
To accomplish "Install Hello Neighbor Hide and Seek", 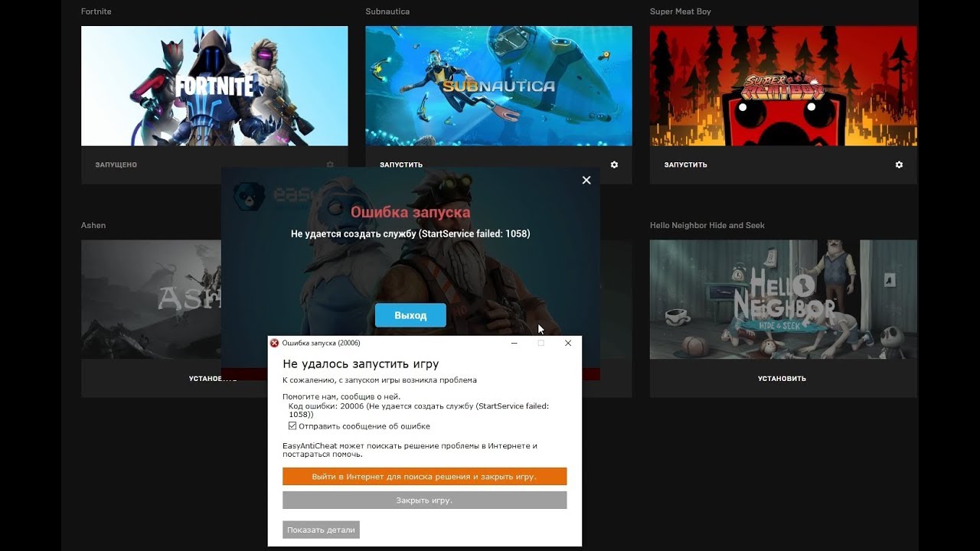I will coord(782,378).
